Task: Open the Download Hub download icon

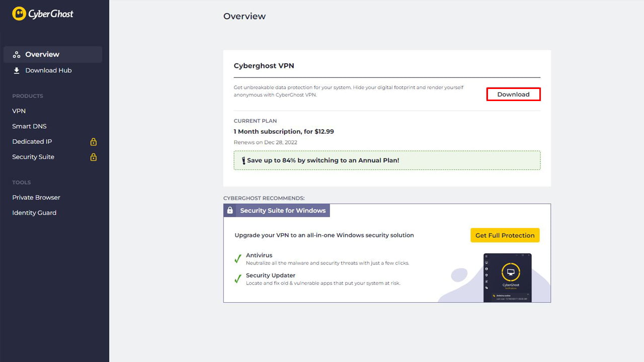Action: point(17,70)
